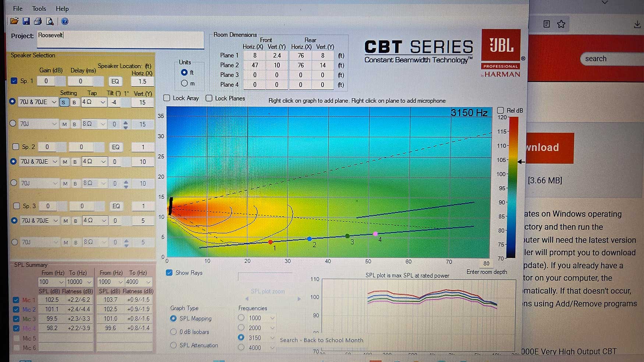Screen dimensions: 644x362
Task: Click the Open project folder icon
Action: pyautogui.click(x=14, y=21)
